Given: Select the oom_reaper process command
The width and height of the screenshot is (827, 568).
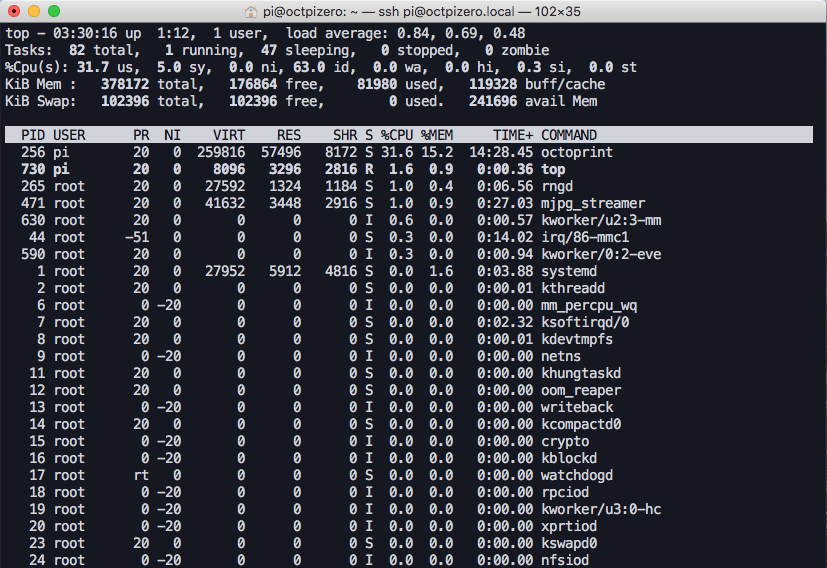Looking at the screenshot, I should 581,390.
